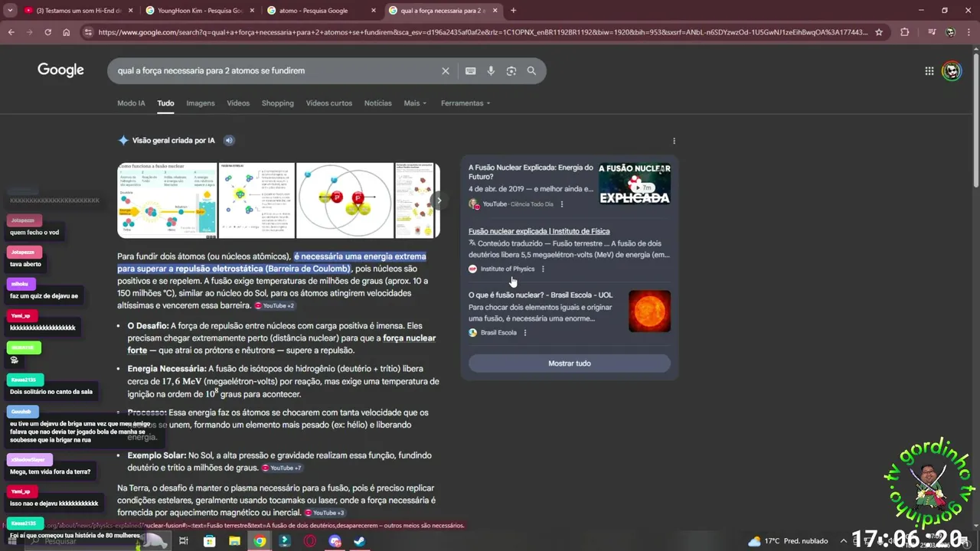Open Steam from the taskbar
The height and width of the screenshot is (551, 980).
360,541
